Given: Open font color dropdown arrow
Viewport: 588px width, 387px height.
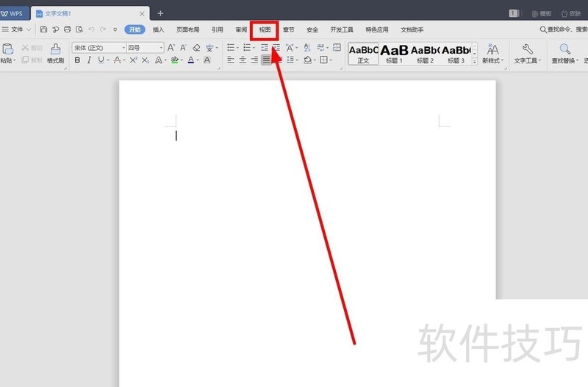Looking at the screenshot, I should click(x=198, y=60).
